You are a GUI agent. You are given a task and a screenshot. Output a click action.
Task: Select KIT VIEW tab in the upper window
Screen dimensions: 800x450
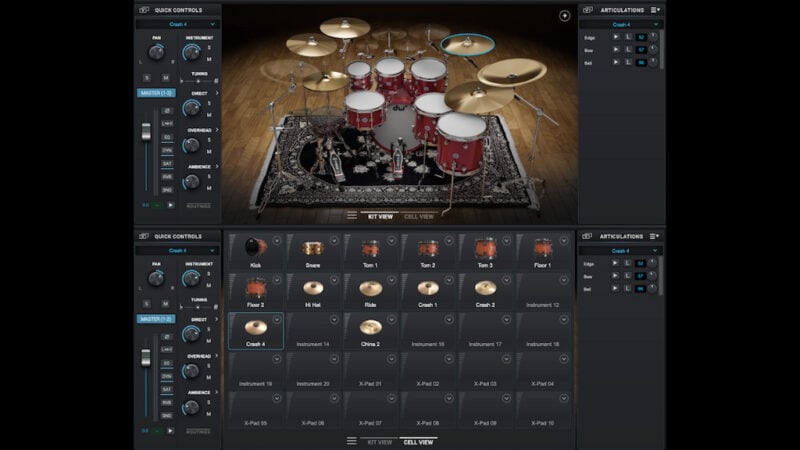coord(381,216)
